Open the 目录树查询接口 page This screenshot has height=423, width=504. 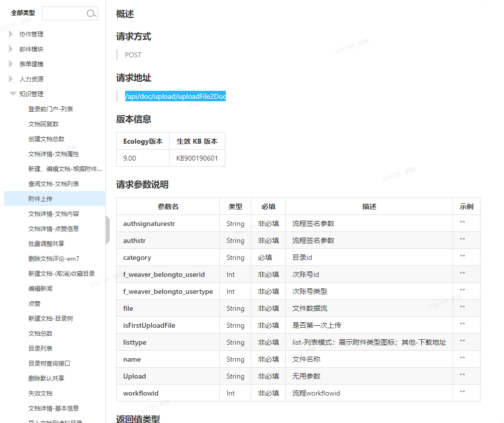pos(49,364)
